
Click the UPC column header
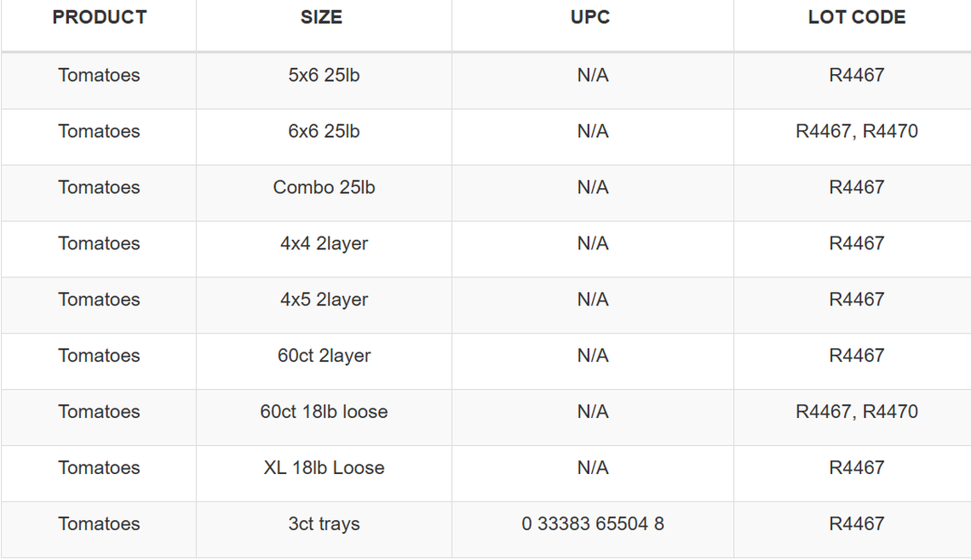590,18
